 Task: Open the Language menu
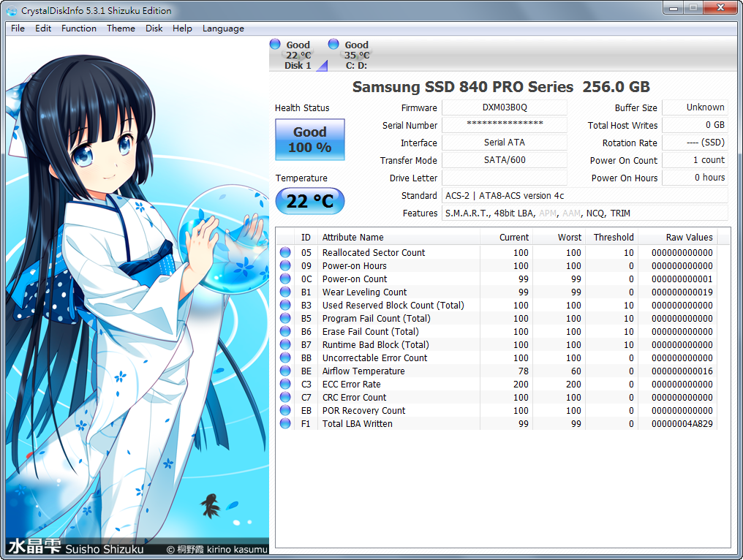pyautogui.click(x=223, y=29)
